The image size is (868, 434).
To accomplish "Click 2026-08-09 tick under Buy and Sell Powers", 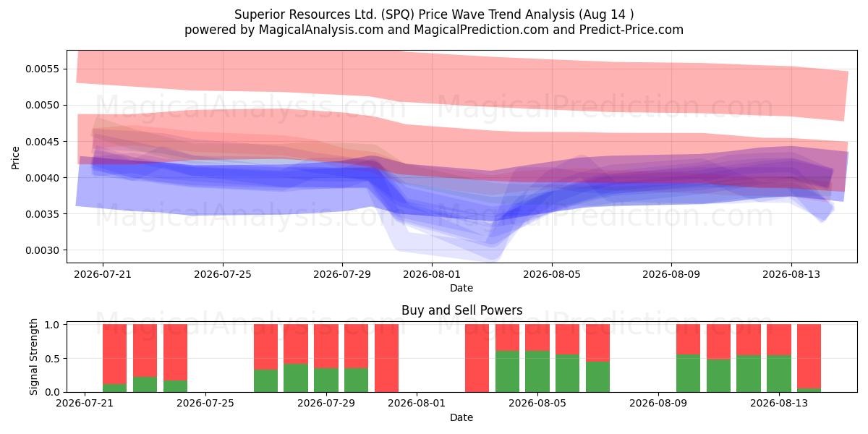I will coord(658,404).
